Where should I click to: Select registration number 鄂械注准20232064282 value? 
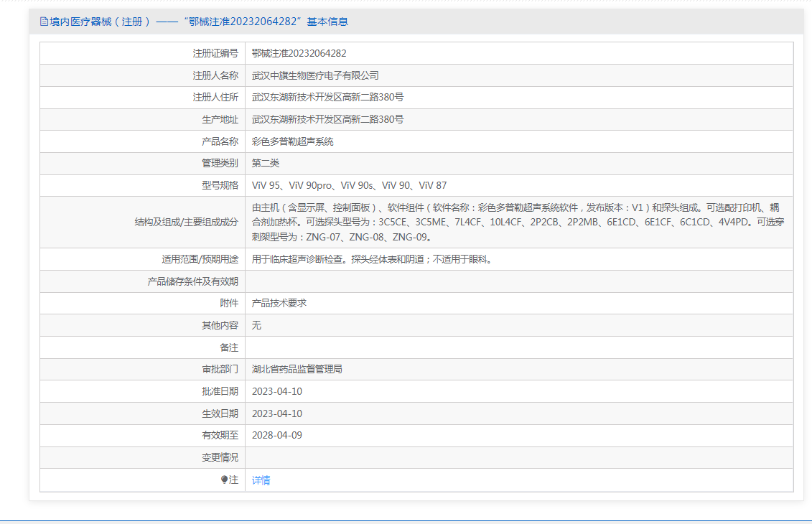click(299, 53)
